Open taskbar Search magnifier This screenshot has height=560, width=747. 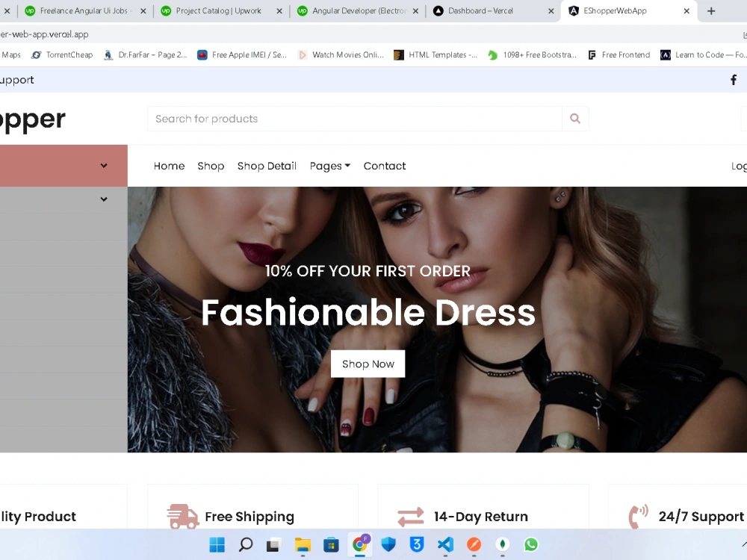(x=246, y=544)
